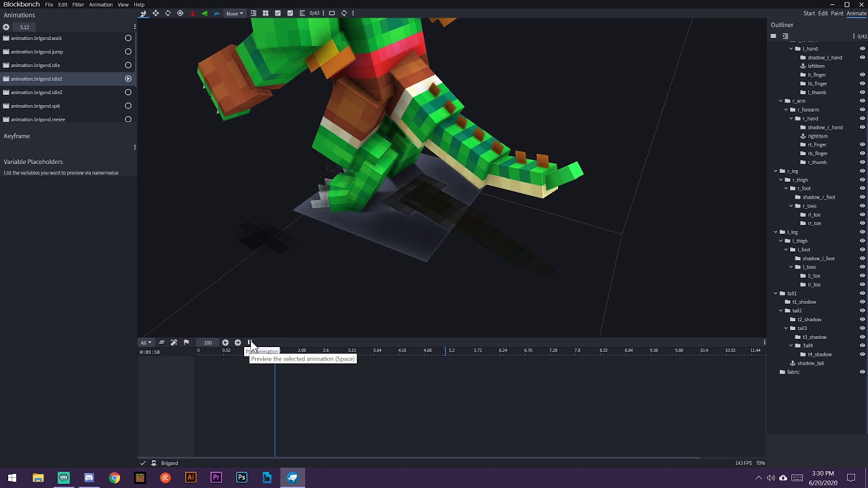Switch to the Paint mode tab

pos(837,14)
